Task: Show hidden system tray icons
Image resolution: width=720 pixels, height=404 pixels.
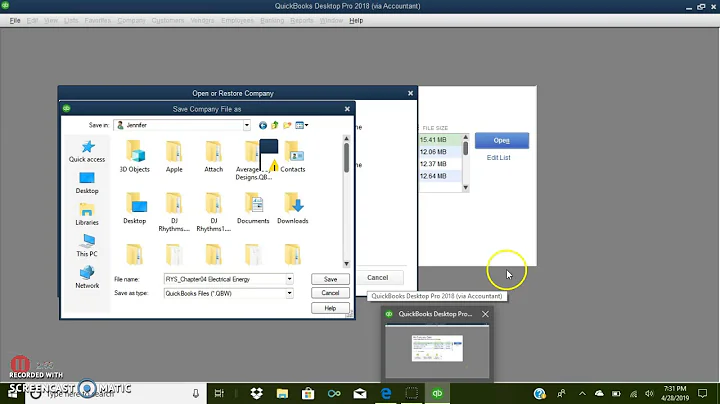Action: (x=582, y=393)
